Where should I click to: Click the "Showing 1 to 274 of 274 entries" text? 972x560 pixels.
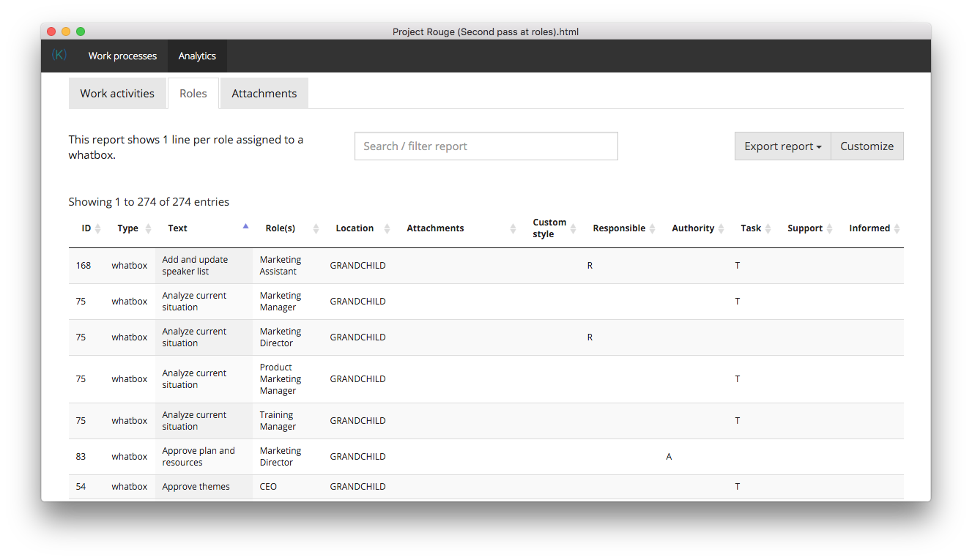[149, 202]
